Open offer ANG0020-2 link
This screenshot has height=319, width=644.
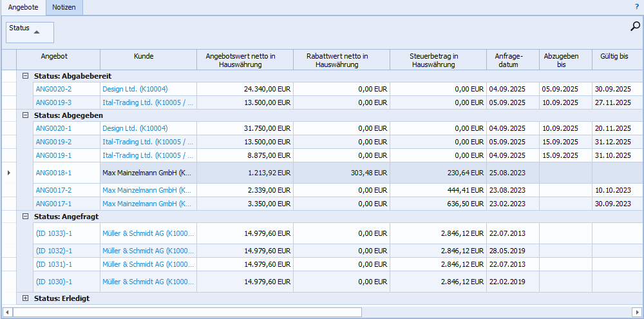click(53, 89)
